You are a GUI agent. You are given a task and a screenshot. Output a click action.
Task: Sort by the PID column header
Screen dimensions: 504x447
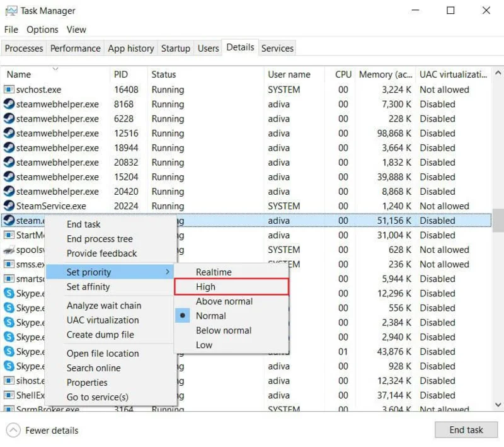click(129, 74)
